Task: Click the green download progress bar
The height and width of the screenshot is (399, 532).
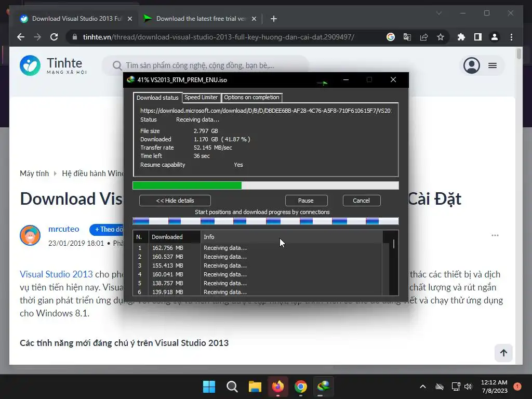Action: click(187, 185)
